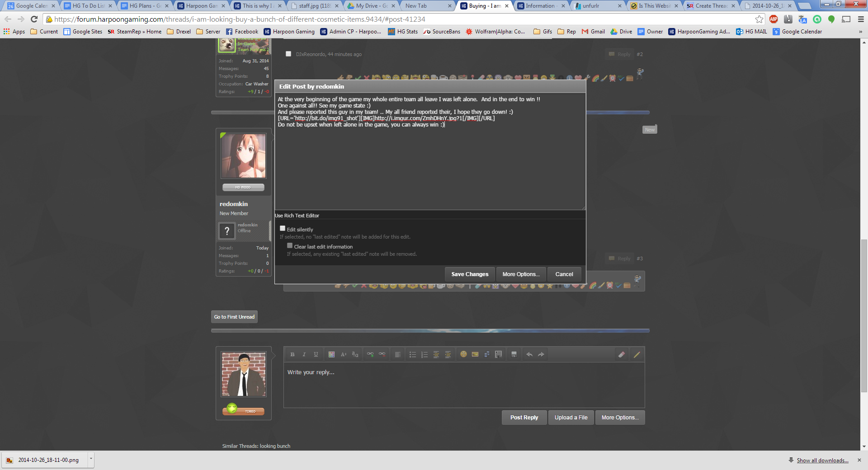The height and width of the screenshot is (470, 868).
Task: Switch to the My Drive tab
Action: click(372, 6)
